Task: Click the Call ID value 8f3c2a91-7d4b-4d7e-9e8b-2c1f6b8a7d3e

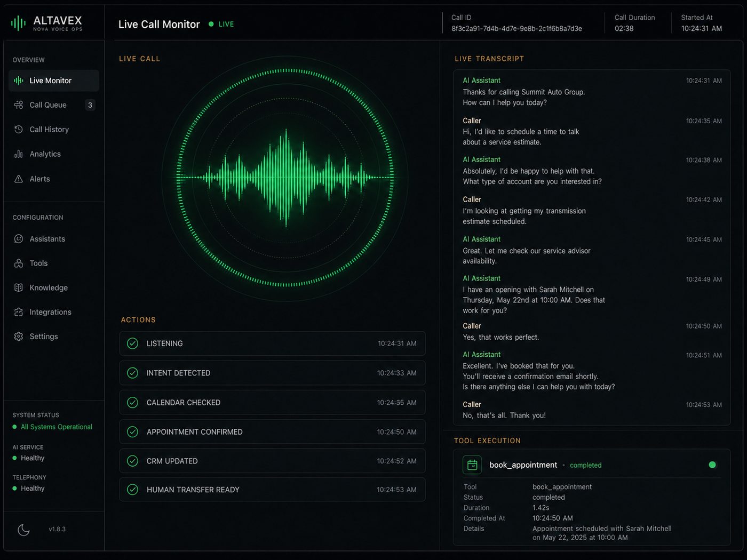Action: (x=516, y=29)
